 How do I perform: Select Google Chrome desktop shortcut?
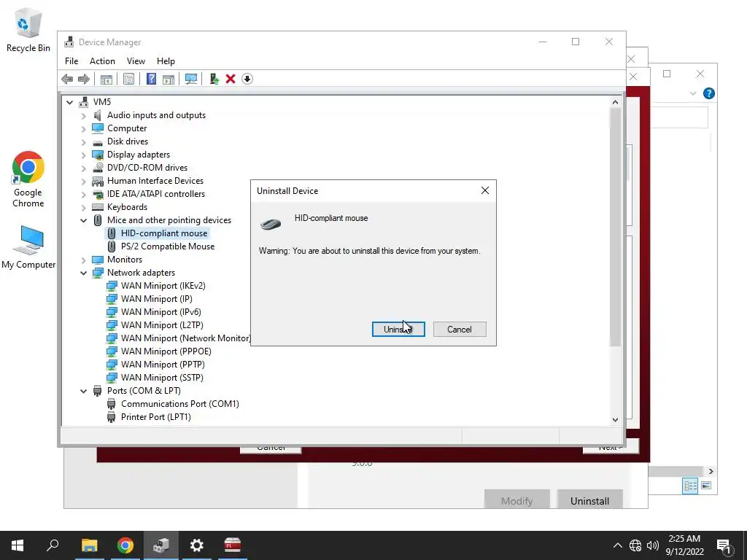tap(28, 179)
